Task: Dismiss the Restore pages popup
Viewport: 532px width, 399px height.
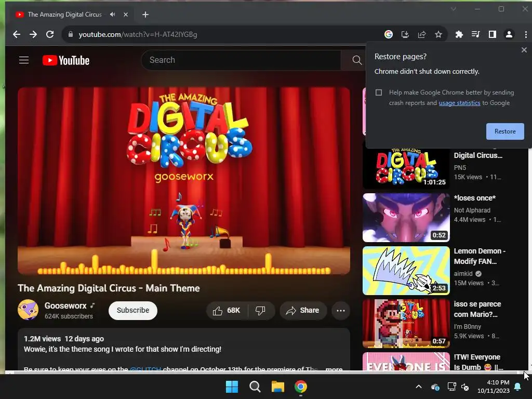Action: [524, 50]
